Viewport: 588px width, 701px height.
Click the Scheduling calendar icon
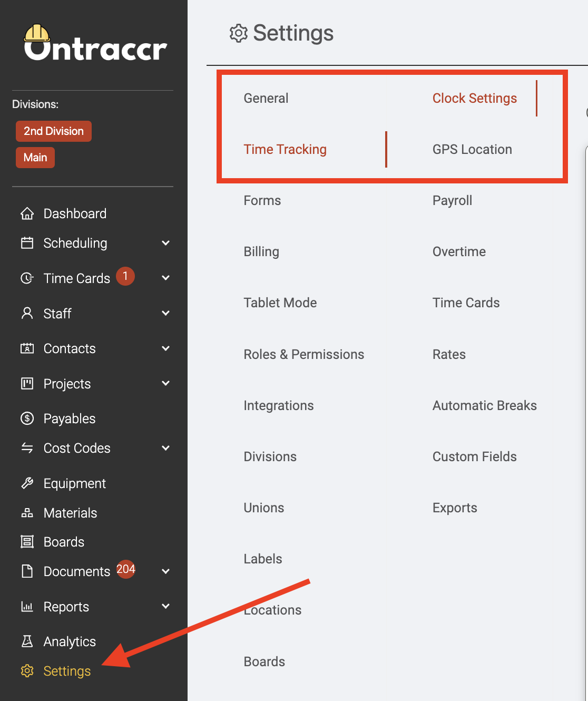click(27, 243)
